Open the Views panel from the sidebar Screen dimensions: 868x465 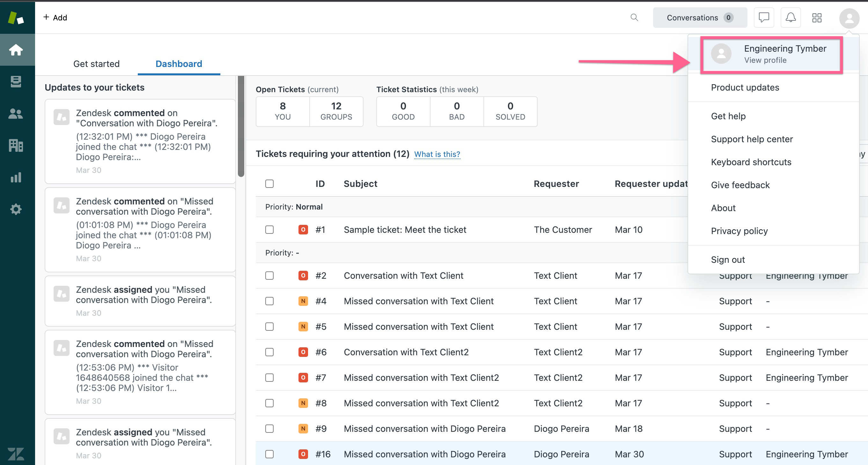click(x=16, y=82)
